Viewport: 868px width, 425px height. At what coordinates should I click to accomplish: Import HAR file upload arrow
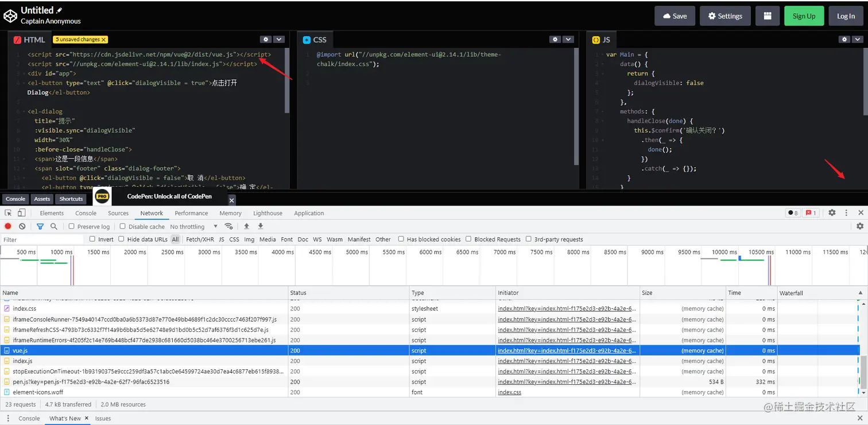(x=246, y=226)
